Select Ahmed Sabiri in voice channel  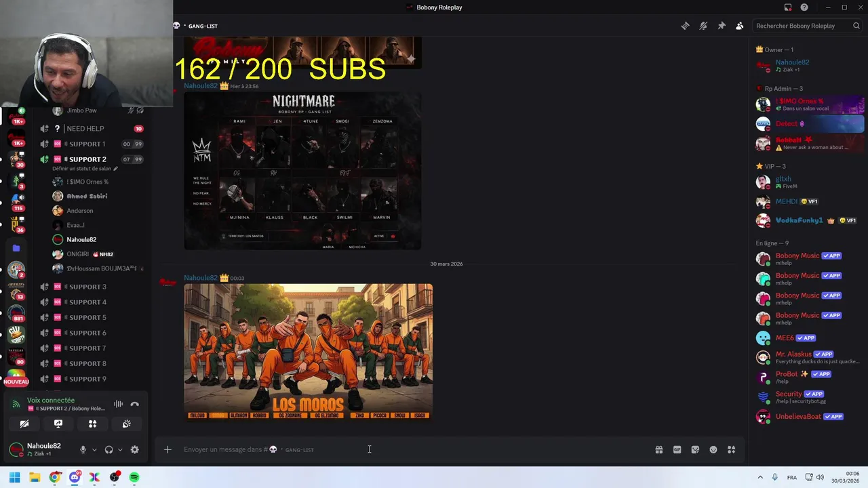coord(87,196)
